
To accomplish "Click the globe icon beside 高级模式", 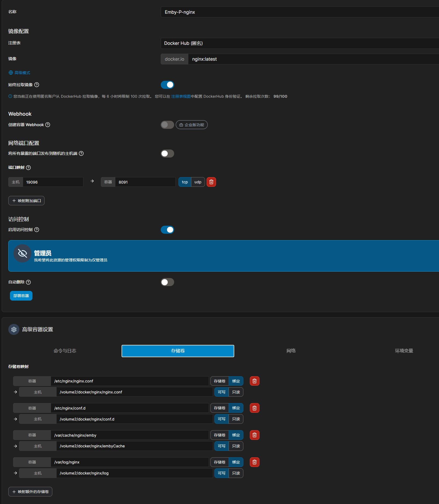I will (11, 73).
